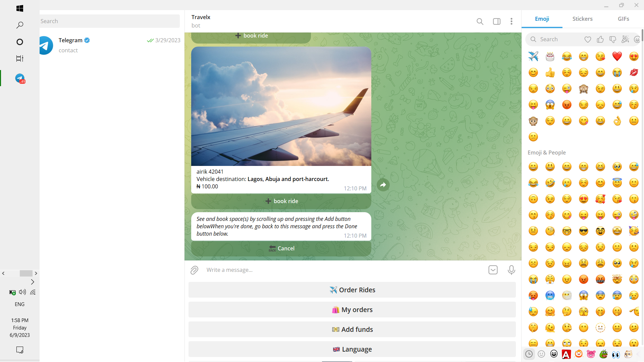Open the Windows Start menu
This screenshot has width=644, height=362.
pyautogui.click(x=20, y=8)
